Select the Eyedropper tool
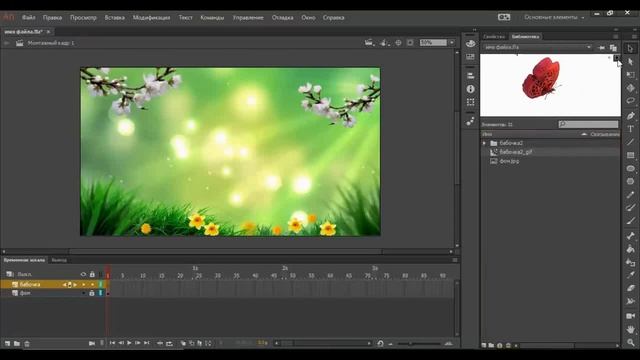 (631, 275)
